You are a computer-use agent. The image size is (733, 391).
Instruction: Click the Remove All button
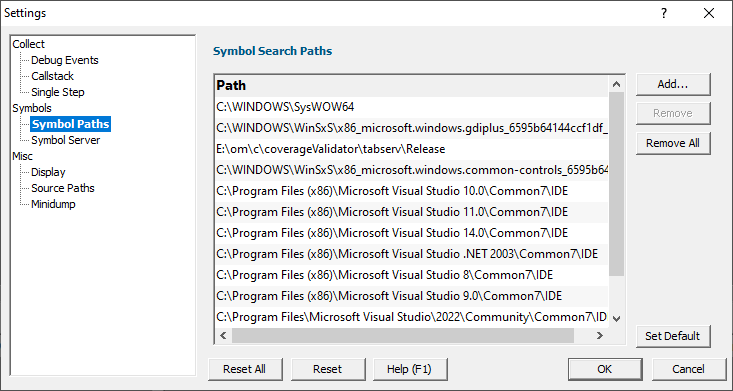coord(673,143)
